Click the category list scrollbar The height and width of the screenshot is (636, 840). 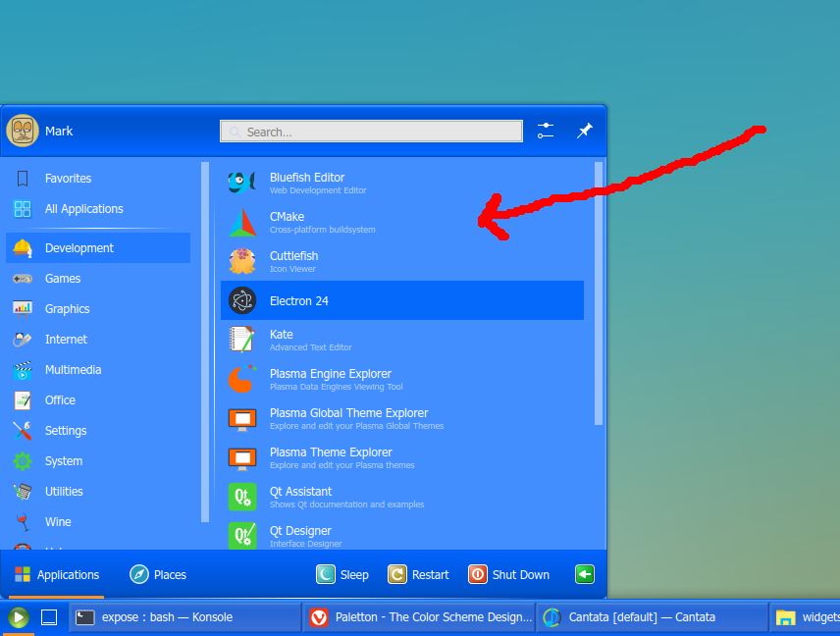coord(205,342)
